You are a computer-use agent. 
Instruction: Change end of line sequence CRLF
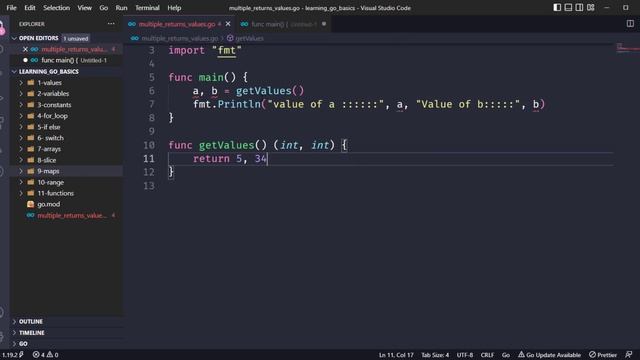[487, 355]
